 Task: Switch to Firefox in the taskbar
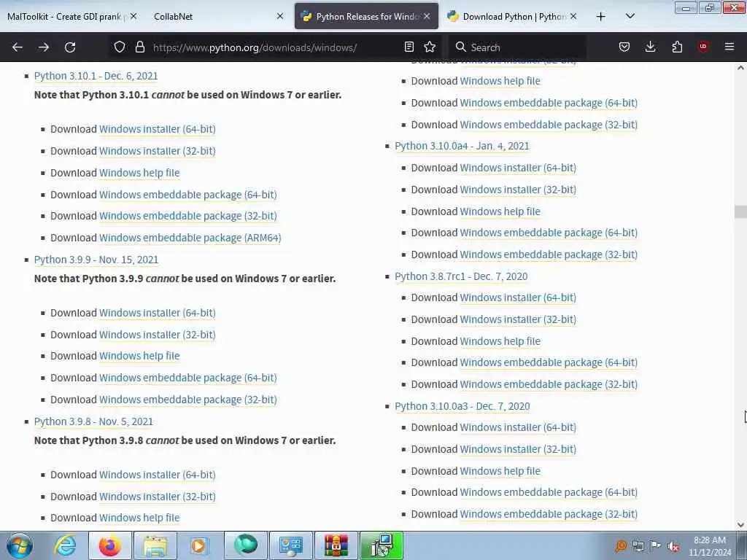[110, 545]
